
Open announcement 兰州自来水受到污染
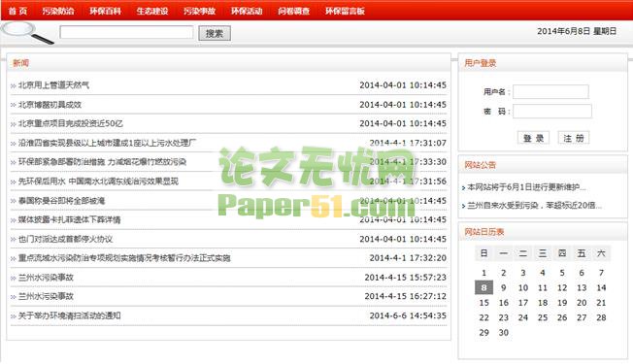[534, 206]
